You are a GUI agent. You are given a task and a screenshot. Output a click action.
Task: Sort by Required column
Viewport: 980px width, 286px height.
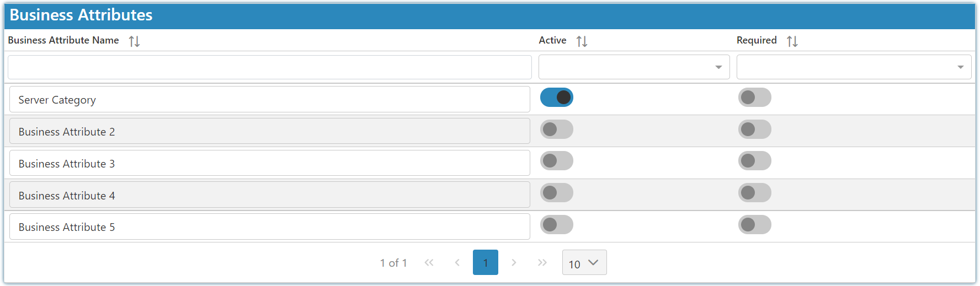(792, 41)
